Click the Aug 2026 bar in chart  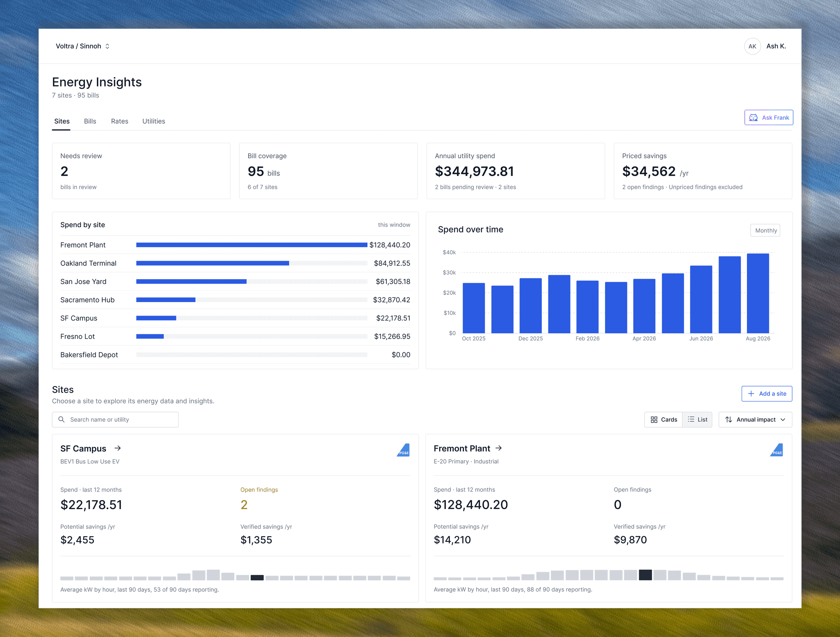click(x=758, y=293)
